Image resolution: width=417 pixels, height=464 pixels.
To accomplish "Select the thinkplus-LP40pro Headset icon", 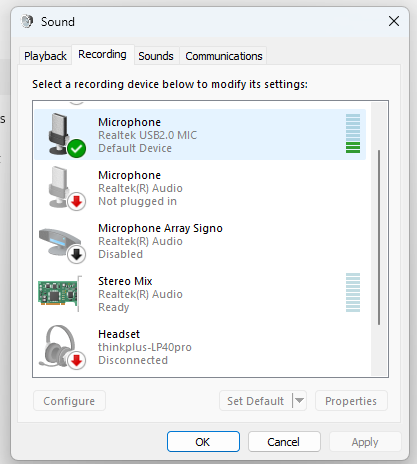I will click(x=62, y=347).
